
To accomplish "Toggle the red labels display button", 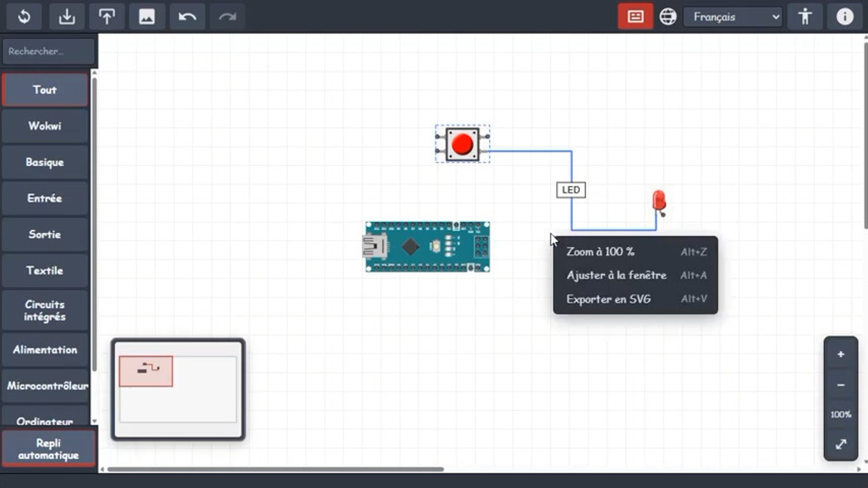I will (635, 17).
